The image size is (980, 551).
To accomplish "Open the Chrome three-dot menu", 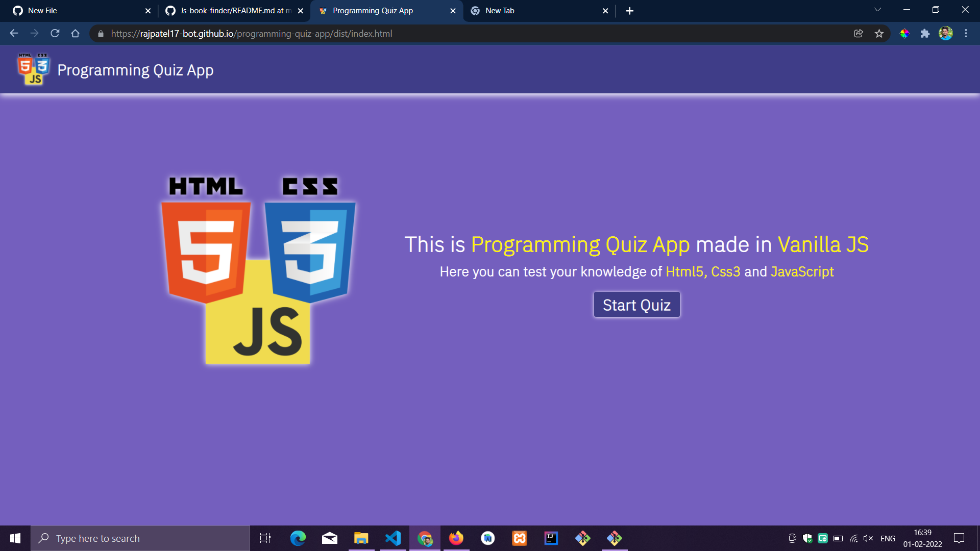I will (x=966, y=33).
